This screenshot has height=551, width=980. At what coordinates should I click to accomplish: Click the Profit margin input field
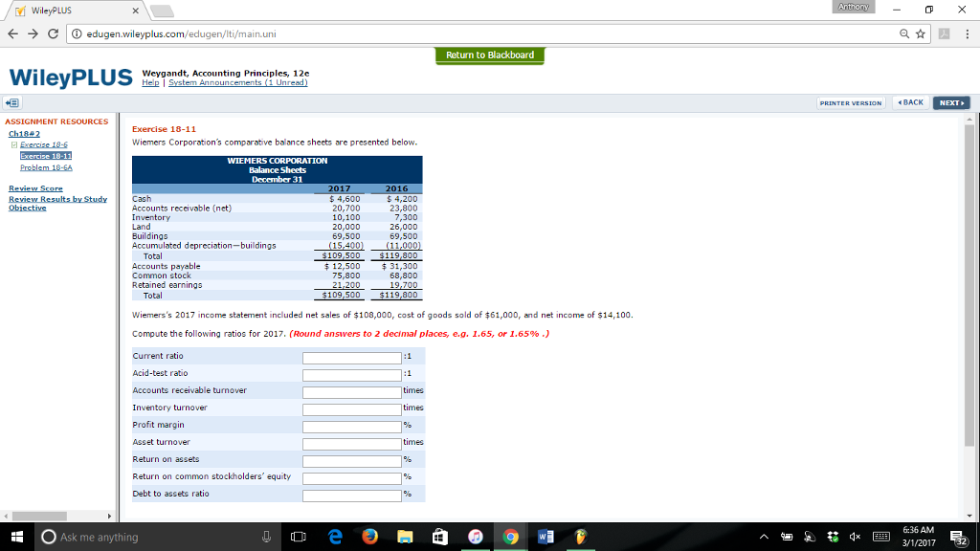(x=352, y=427)
